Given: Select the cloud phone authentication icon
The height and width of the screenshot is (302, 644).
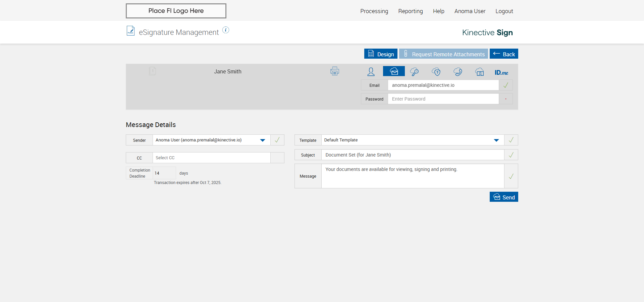Looking at the screenshot, I should point(458,72).
